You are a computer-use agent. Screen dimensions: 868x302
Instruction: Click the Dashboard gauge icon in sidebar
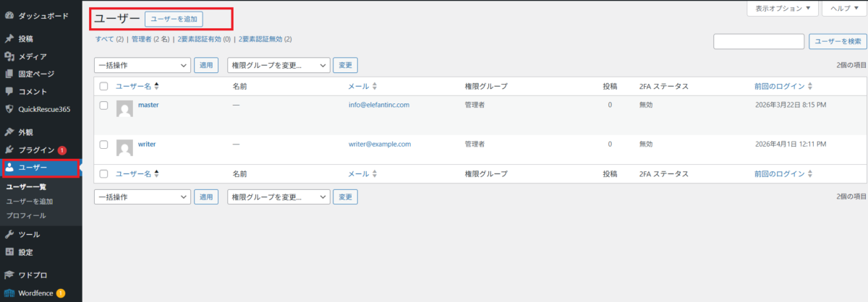coord(9,15)
